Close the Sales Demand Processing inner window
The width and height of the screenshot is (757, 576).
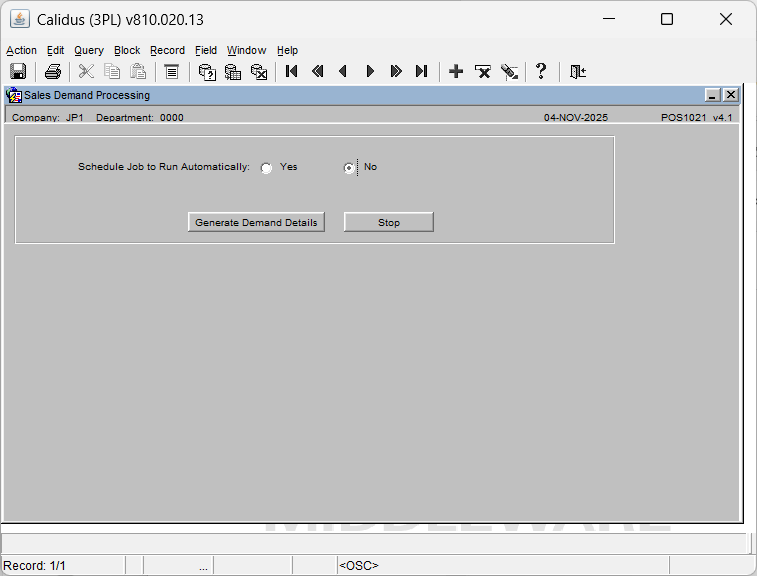point(731,95)
